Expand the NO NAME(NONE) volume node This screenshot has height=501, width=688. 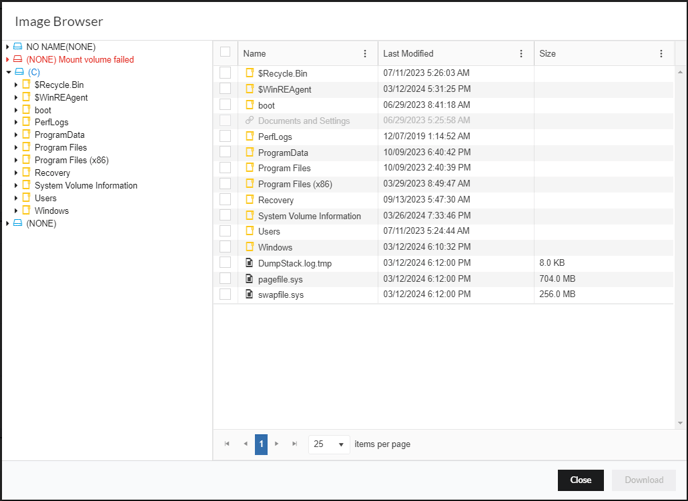(7, 47)
